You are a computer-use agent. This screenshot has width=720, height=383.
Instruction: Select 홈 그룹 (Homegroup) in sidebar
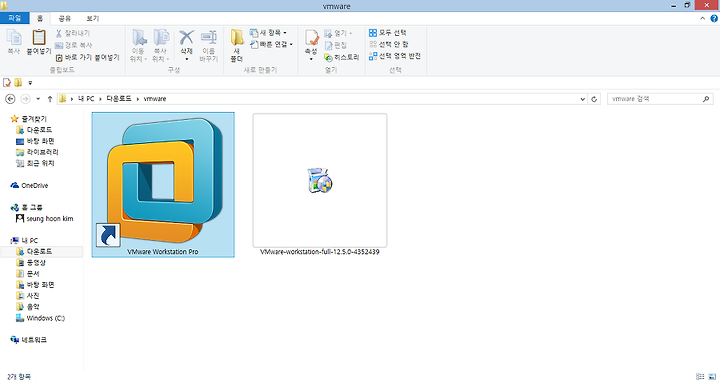(x=27, y=208)
